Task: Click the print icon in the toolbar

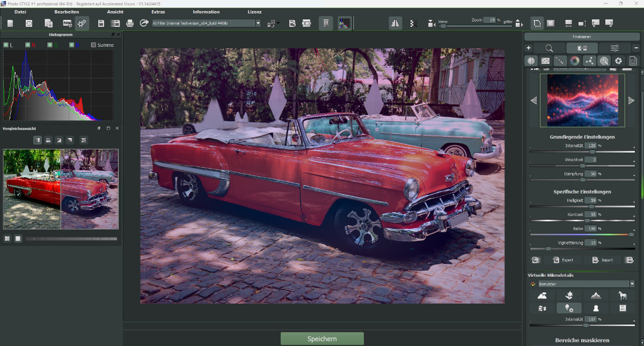Action: coord(130,23)
